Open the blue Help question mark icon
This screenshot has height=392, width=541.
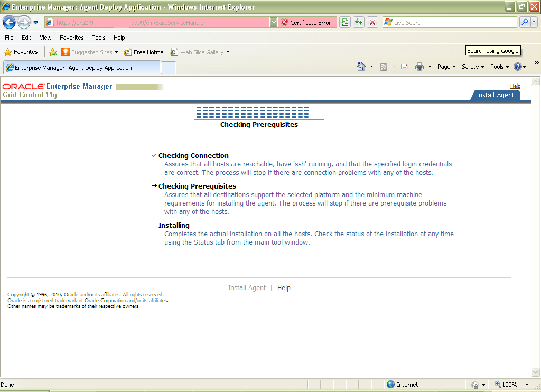pos(518,67)
